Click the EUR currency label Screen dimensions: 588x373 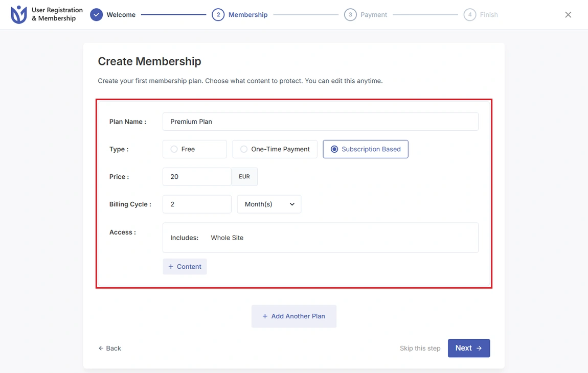click(x=244, y=177)
